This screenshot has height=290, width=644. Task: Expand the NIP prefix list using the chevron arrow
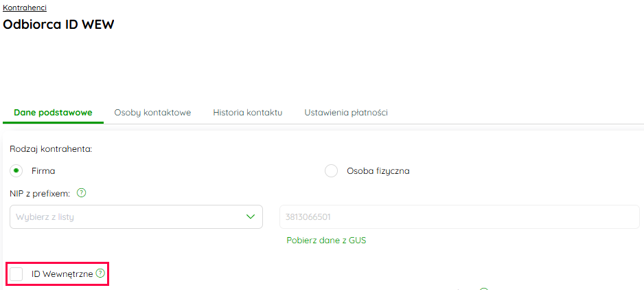(251, 217)
